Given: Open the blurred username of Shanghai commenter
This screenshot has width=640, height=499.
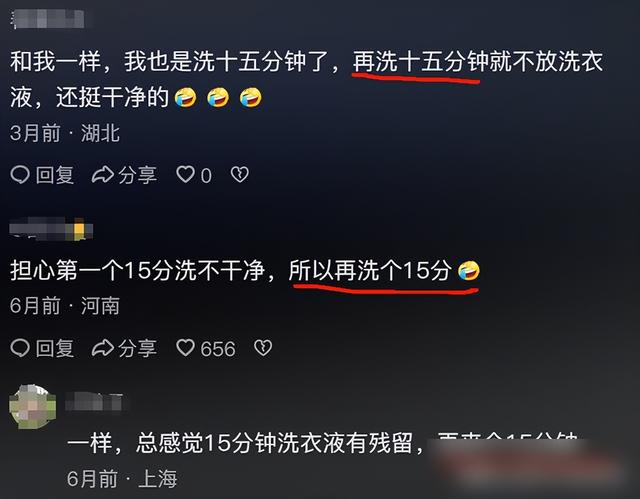Looking at the screenshot, I should coord(94,402).
